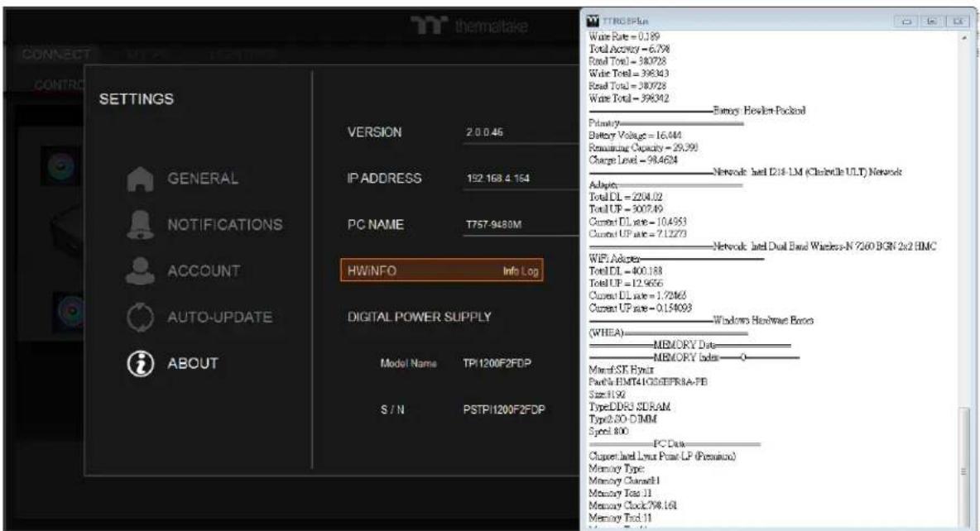Click 'Type:DDR3 SDRAM' log line
980x531 pixels.
click(629, 407)
